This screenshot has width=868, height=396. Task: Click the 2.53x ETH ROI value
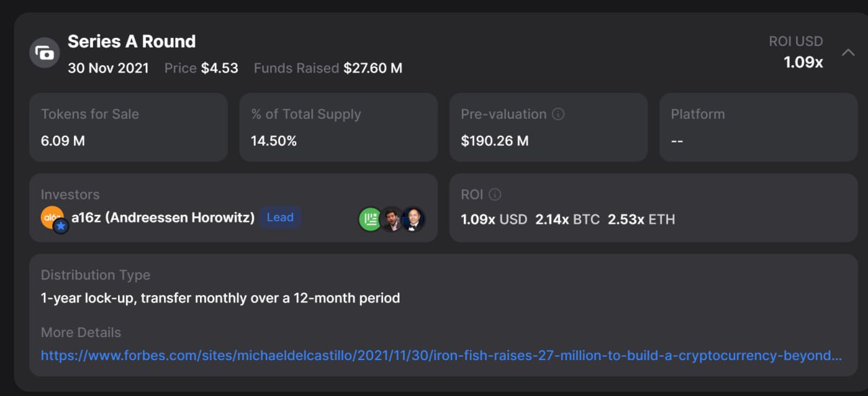(x=642, y=219)
